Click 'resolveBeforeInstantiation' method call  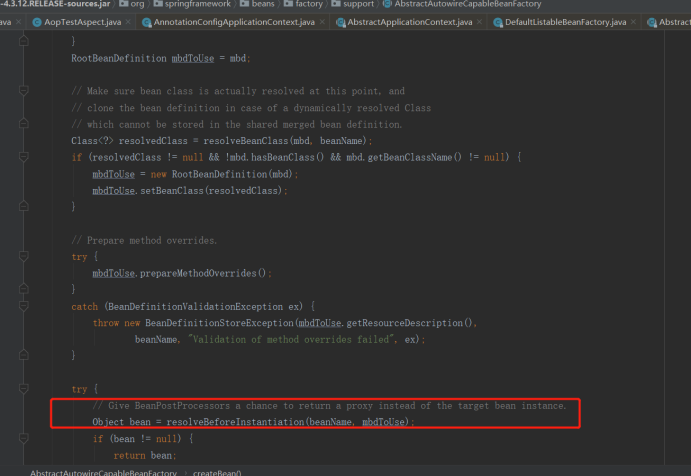pos(235,422)
